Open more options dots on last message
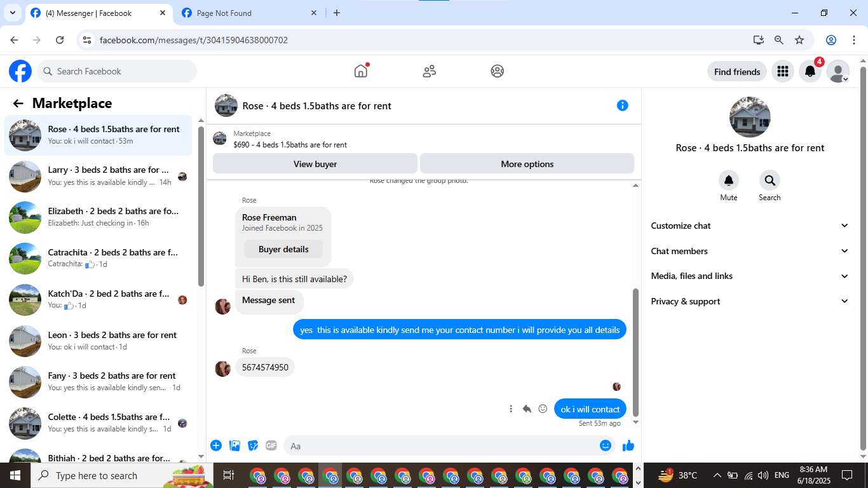The width and height of the screenshot is (868, 488). [511, 409]
